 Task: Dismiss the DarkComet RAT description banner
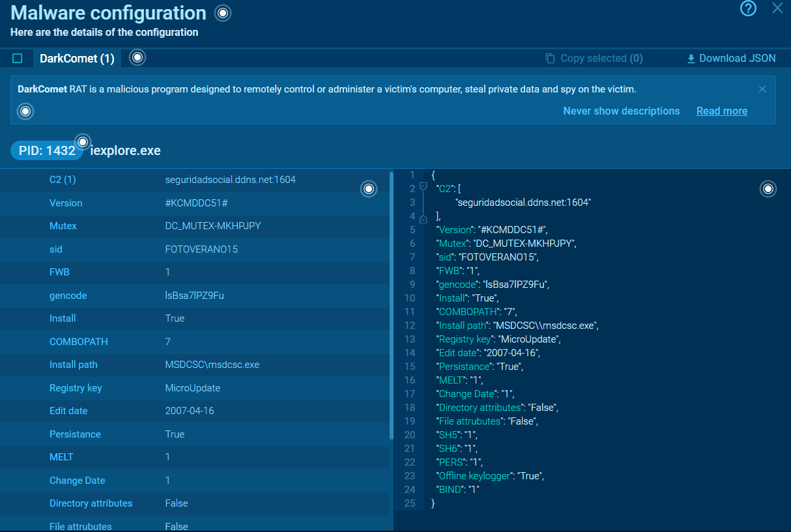coord(762,89)
